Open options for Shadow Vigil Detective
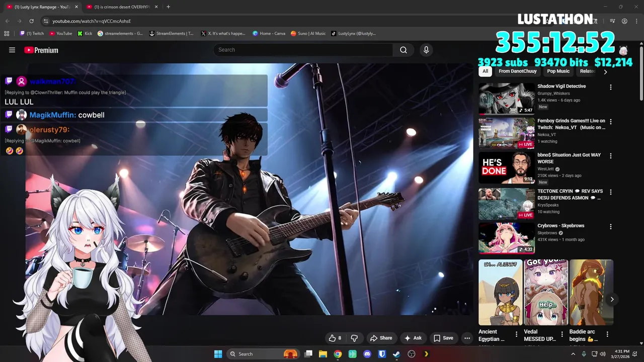The height and width of the screenshot is (362, 644). click(611, 87)
